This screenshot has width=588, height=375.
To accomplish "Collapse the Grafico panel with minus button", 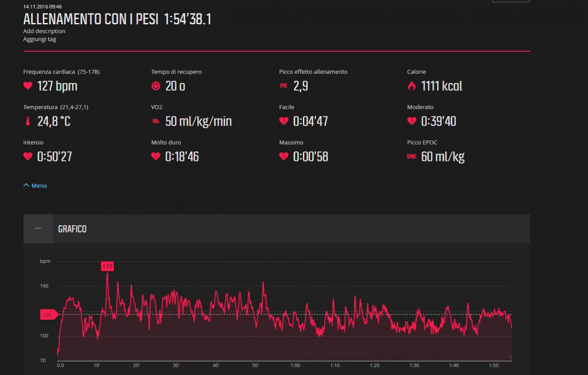I will coord(38,229).
